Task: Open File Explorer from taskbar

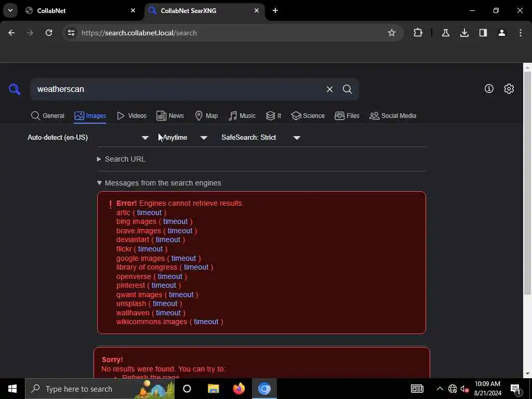Action: tap(213, 389)
